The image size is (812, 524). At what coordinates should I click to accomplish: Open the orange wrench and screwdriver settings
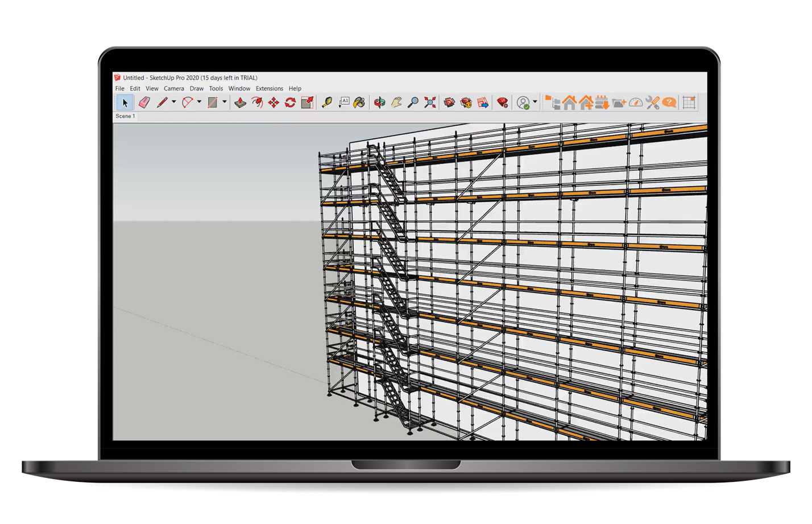point(653,102)
